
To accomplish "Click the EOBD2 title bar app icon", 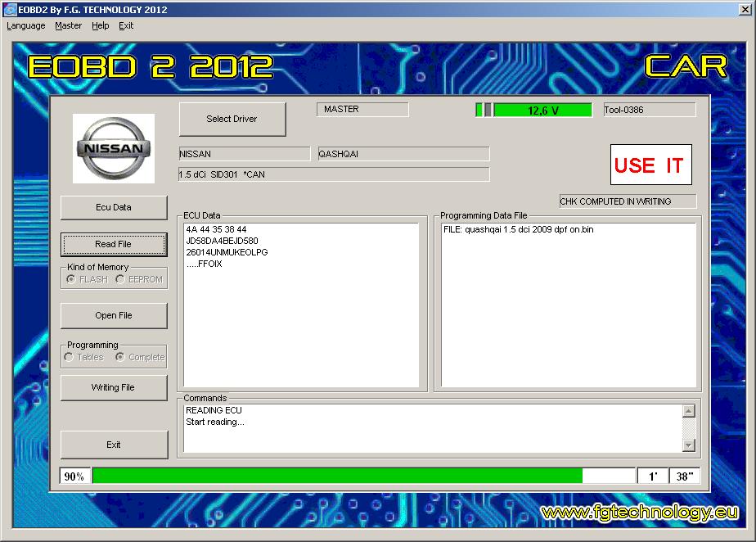I will (9, 10).
